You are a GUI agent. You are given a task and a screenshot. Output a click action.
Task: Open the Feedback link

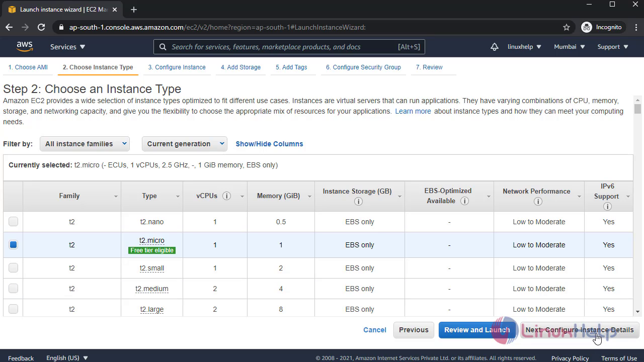(21, 358)
